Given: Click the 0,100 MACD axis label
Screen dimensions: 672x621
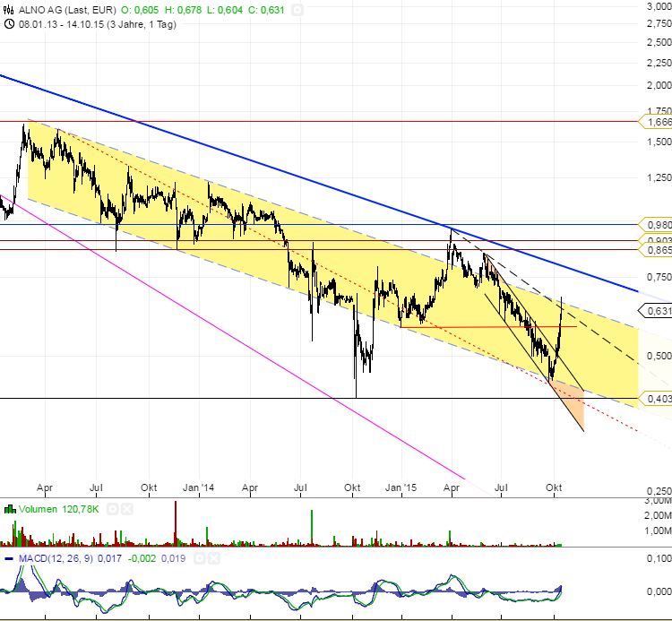Looking at the screenshot, I should [659, 558].
